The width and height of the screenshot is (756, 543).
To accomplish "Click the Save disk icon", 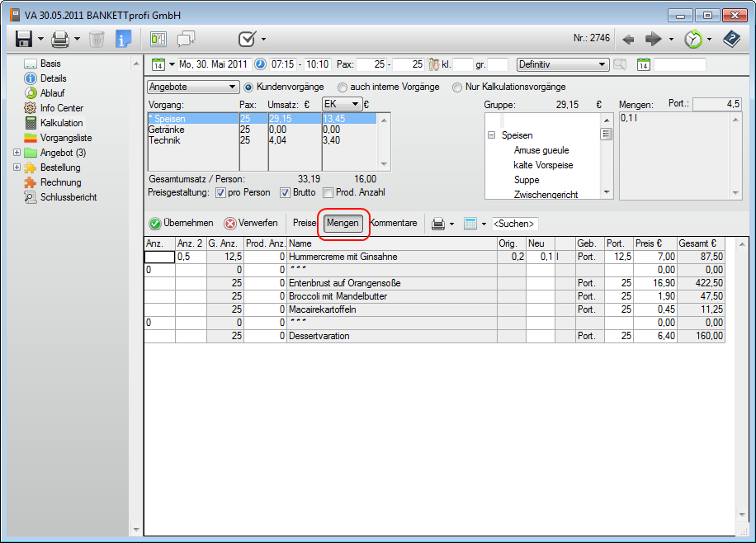I will coord(23,39).
